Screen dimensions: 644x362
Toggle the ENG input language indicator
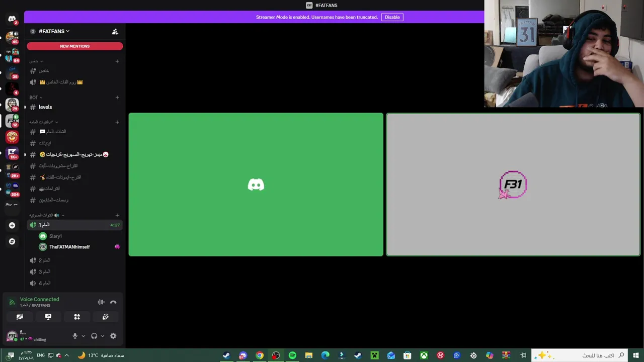(41, 355)
